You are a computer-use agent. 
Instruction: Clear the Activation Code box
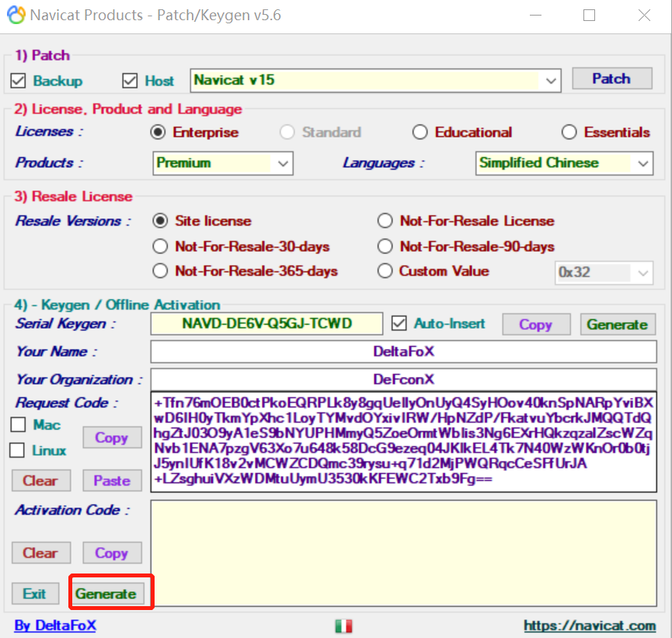[40, 553]
